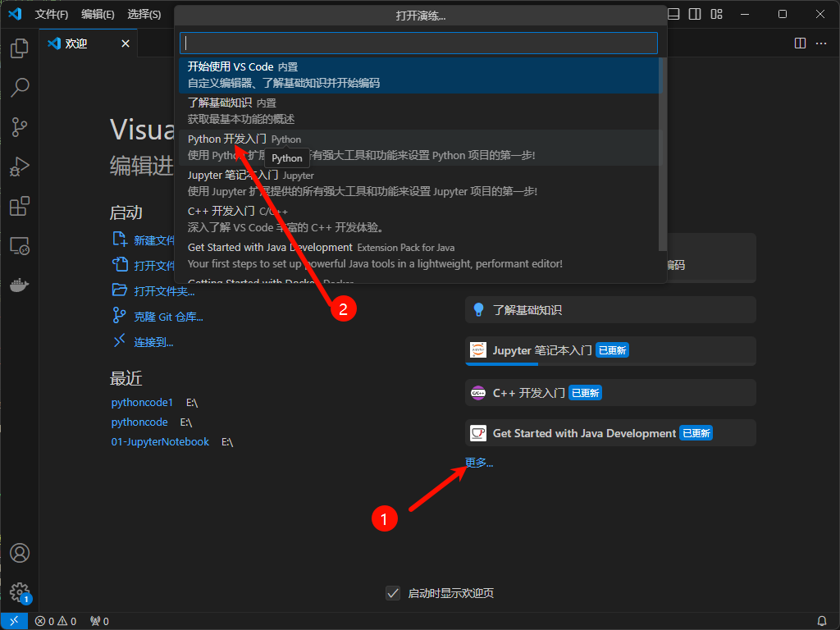Open editor More Actions ellipsis

point(821,43)
